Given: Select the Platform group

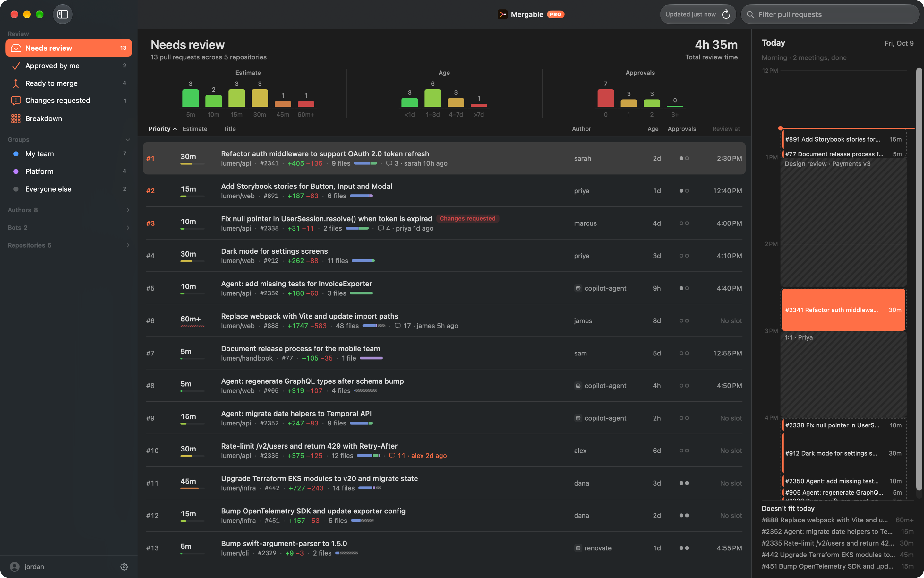Looking at the screenshot, I should pos(69,171).
